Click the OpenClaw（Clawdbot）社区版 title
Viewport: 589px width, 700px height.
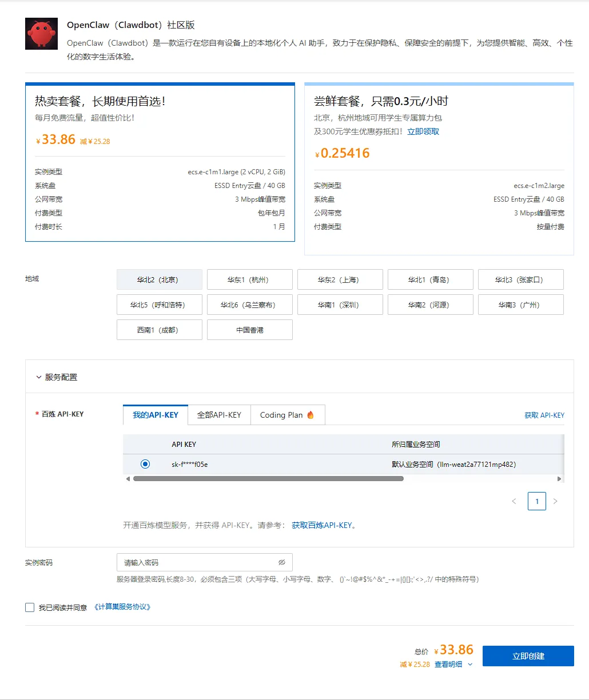click(131, 25)
